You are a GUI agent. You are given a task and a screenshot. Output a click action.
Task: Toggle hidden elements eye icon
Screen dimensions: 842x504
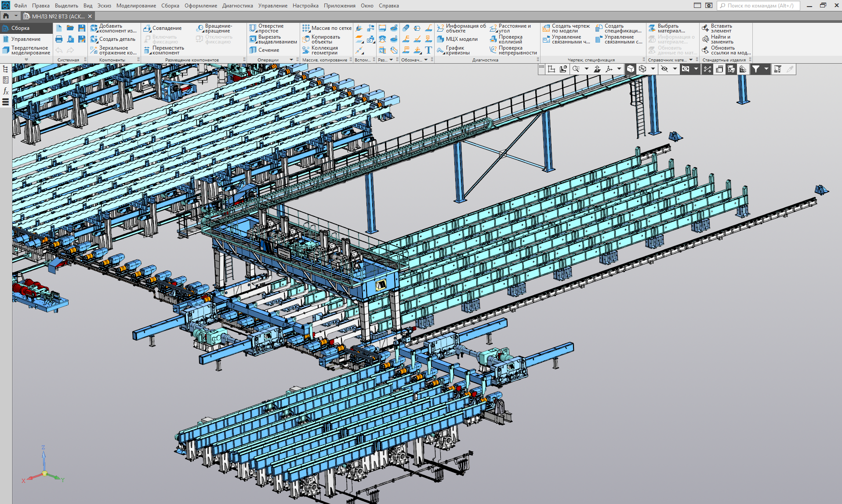(664, 69)
